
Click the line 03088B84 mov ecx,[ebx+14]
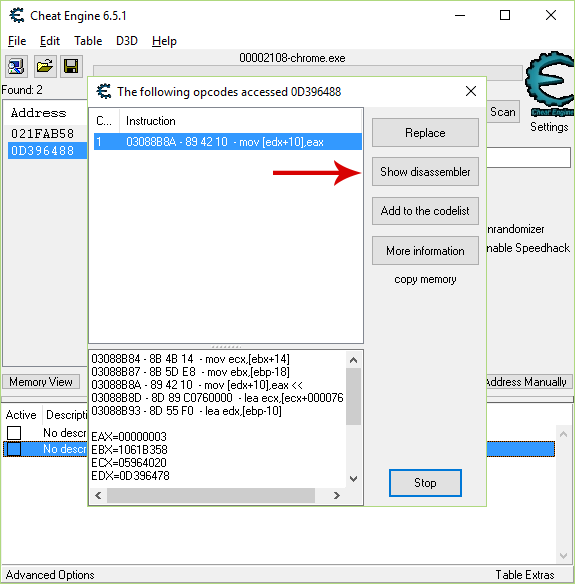[x=190, y=359]
